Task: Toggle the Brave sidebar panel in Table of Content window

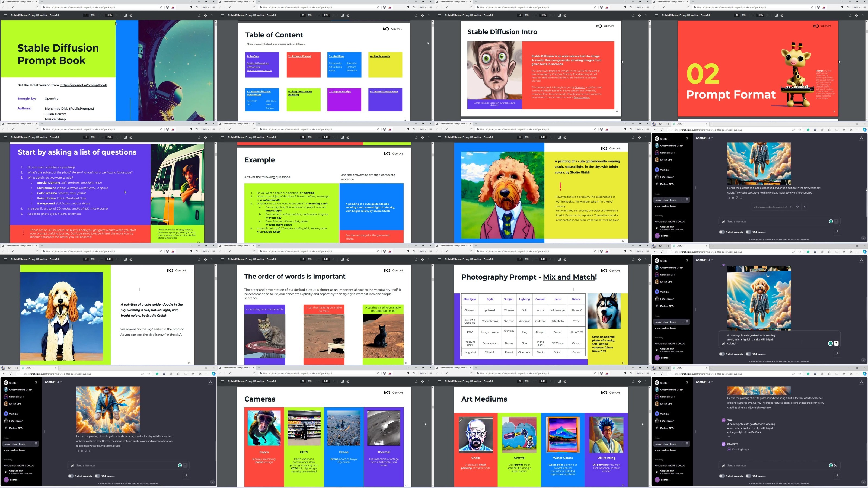Action: pyautogui.click(x=407, y=7)
